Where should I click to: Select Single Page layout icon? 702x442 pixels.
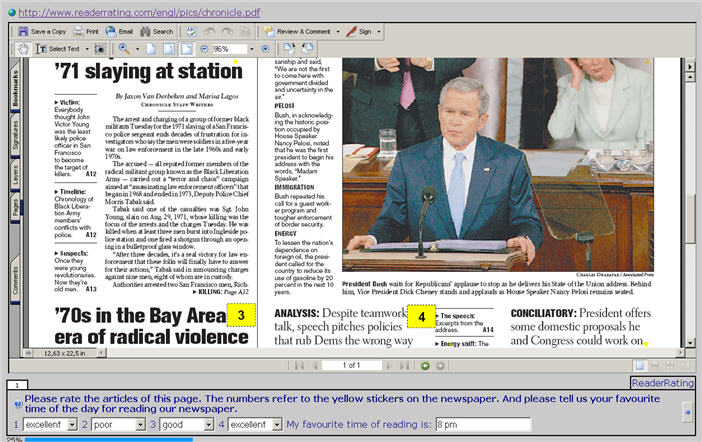pos(640,365)
